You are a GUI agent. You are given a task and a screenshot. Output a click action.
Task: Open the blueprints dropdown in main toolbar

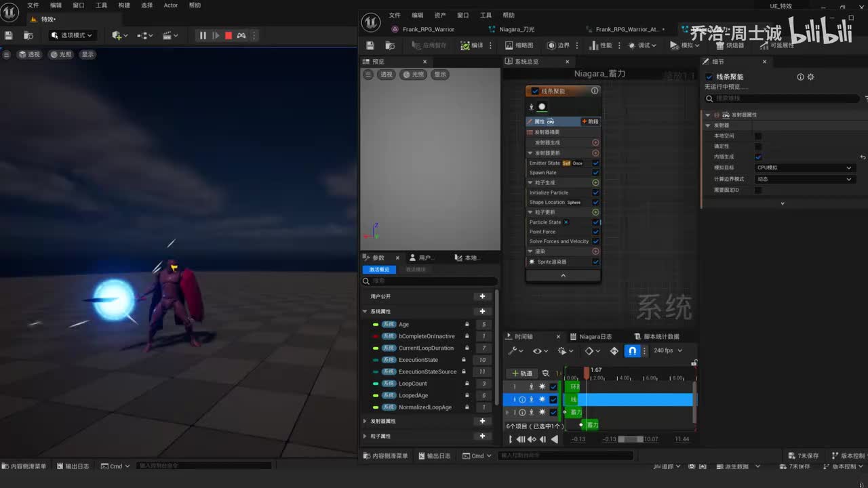pyautogui.click(x=145, y=35)
